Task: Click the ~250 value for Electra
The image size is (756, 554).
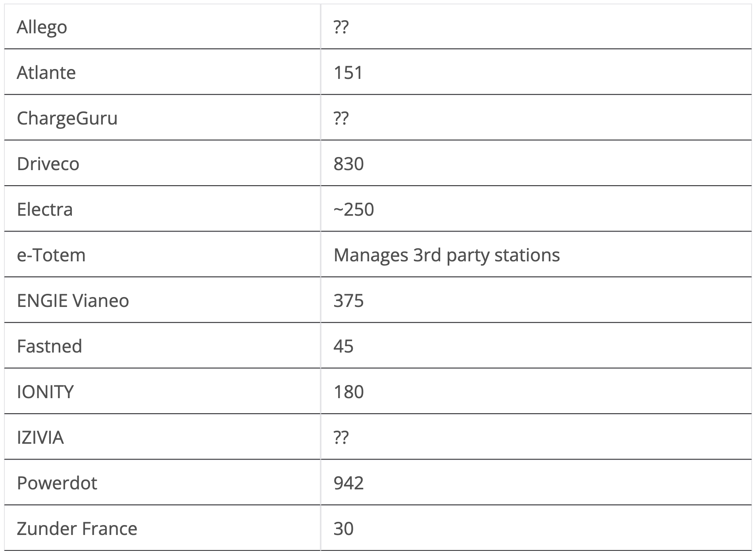Action: pyautogui.click(x=354, y=209)
